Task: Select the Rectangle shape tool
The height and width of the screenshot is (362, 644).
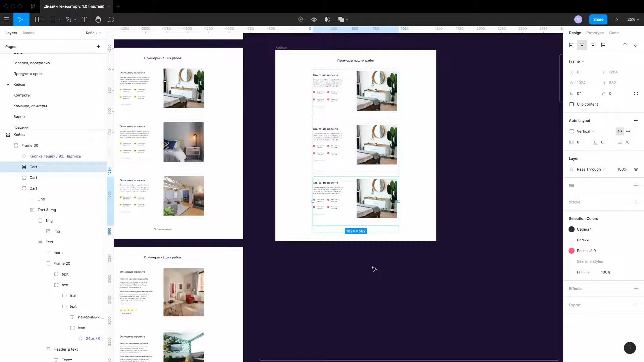Action: click(53, 19)
